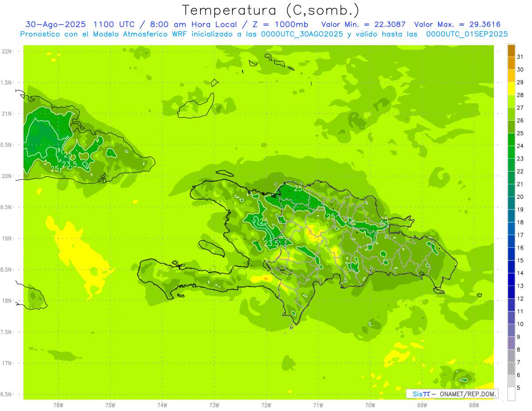Viewport: 532px width, 411px height.
Task: Select the date text "30-Ago-2025"
Action: (56, 24)
